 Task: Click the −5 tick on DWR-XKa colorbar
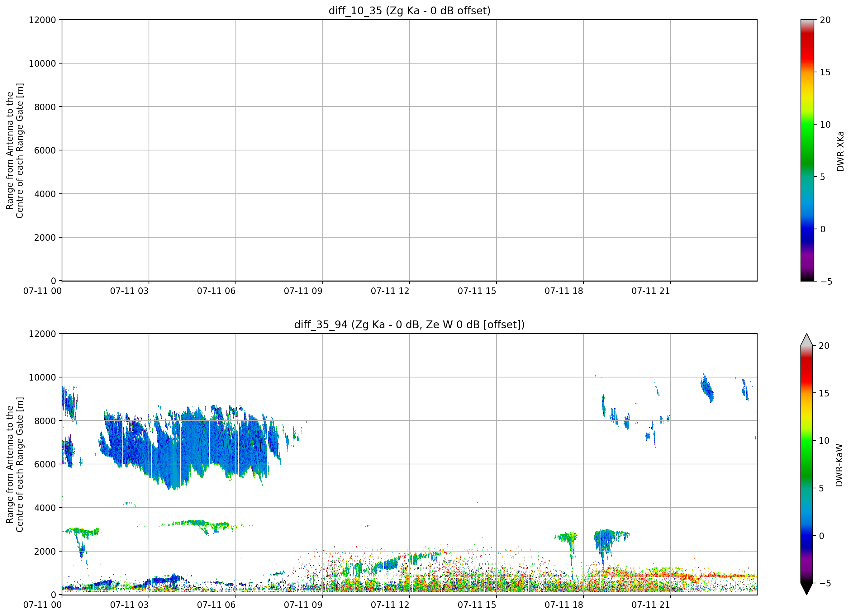pyautogui.click(x=826, y=281)
